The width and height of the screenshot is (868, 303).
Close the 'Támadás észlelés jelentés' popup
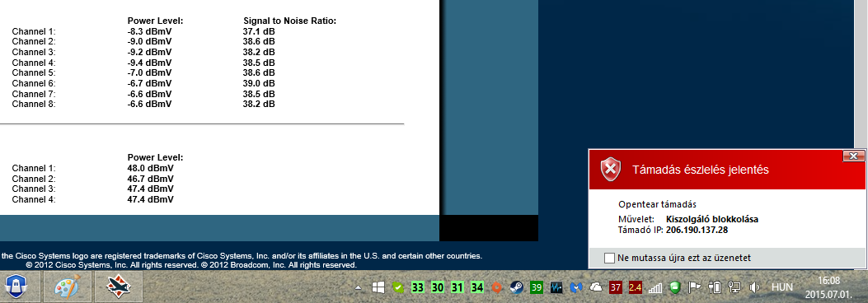click(853, 156)
